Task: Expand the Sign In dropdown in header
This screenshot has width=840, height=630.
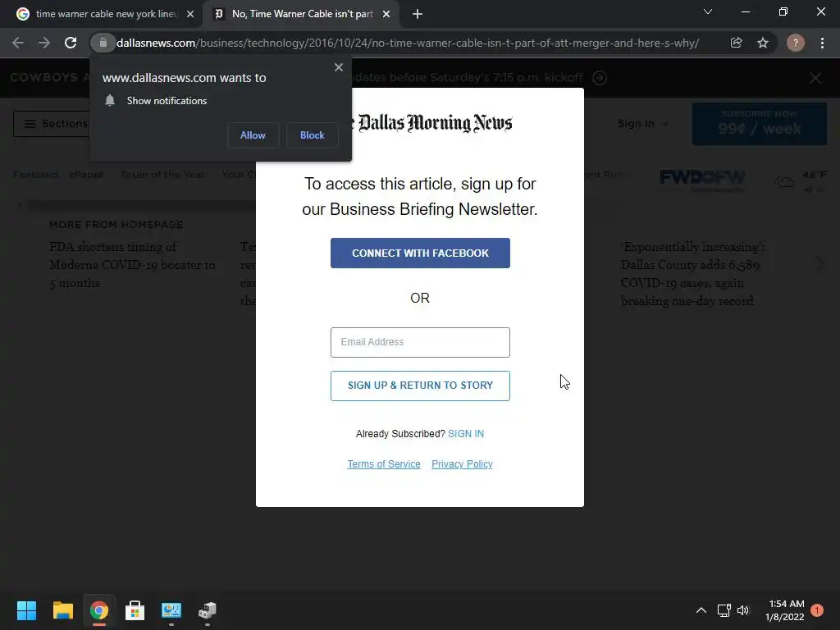Action: click(x=642, y=124)
